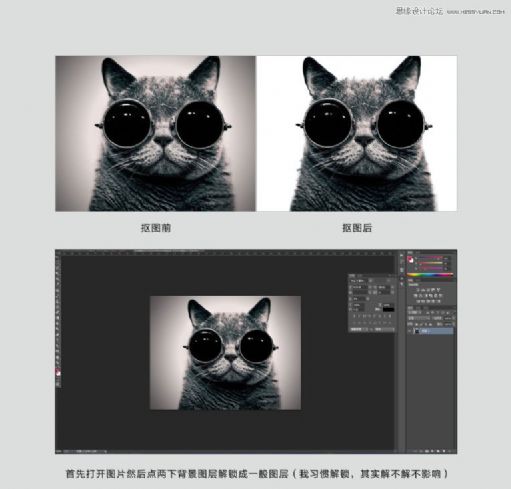Click the Levels adjustment icon

pyautogui.click(x=423, y=290)
